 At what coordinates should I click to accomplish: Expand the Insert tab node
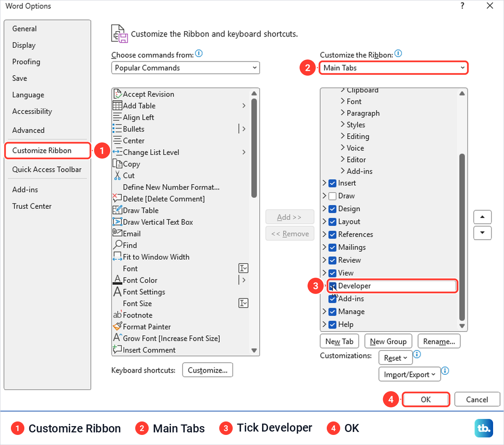[324, 183]
